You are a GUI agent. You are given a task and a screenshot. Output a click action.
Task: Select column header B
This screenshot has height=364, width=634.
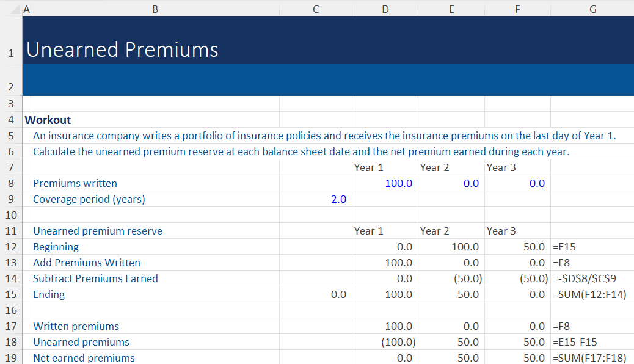155,9
